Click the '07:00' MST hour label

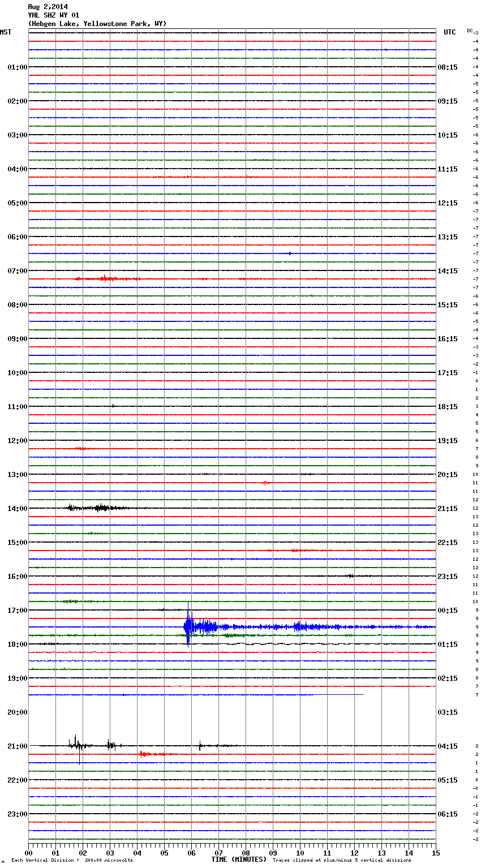pyautogui.click(x=17, y=271)
